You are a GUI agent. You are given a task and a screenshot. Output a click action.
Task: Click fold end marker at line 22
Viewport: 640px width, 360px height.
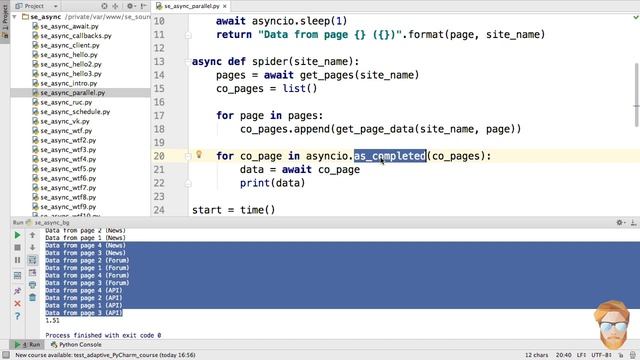click(x=188, y=183)
